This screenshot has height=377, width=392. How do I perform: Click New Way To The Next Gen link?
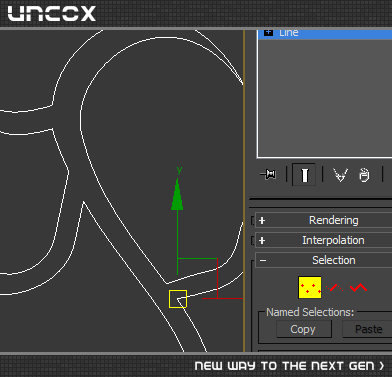pos(289,366)
